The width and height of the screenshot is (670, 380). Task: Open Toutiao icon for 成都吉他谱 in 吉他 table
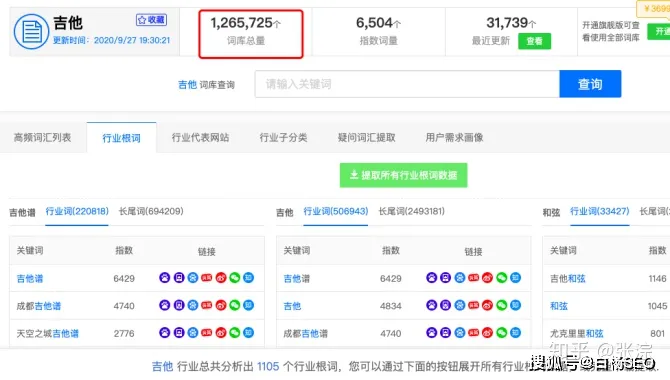point(473,333)
